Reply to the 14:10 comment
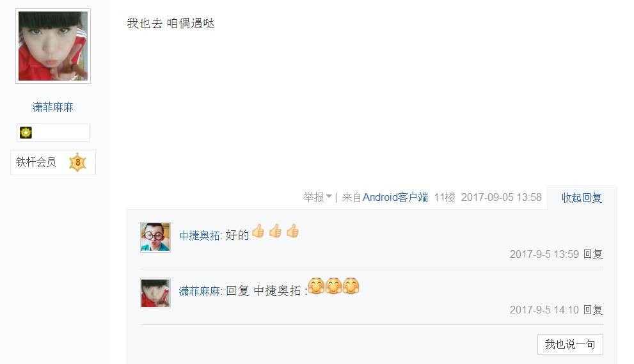Image resolution: width=634 pixels, height=364 pixels. [x=593, y=310]
